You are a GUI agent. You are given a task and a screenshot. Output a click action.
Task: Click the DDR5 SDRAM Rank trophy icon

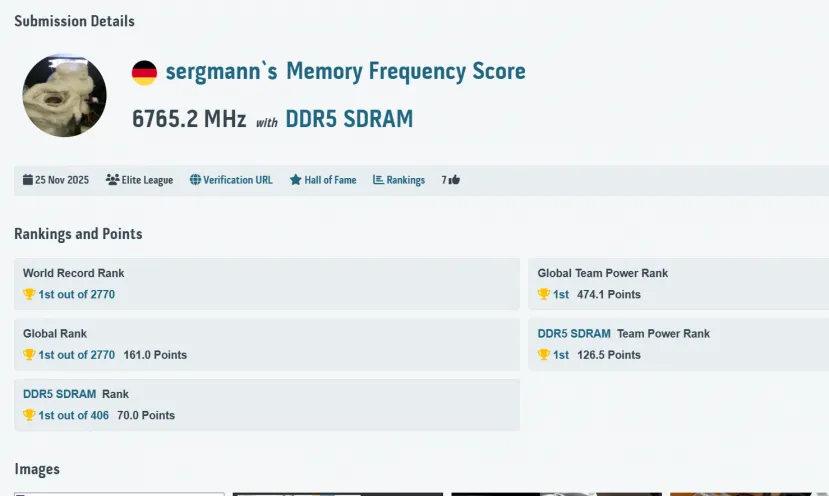(x=29, y=415)
